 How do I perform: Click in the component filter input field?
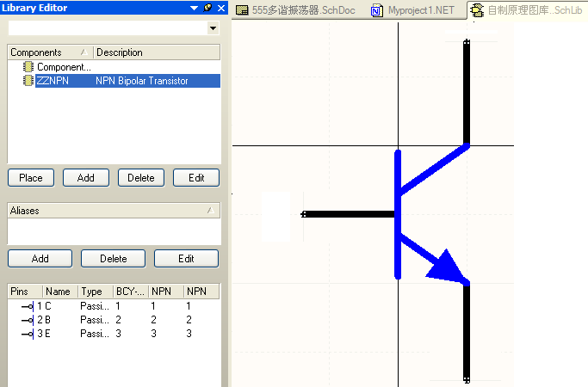108,28
